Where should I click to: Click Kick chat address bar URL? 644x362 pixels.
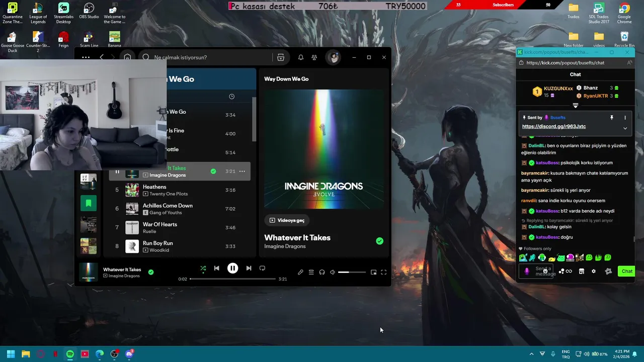[565, 63]
